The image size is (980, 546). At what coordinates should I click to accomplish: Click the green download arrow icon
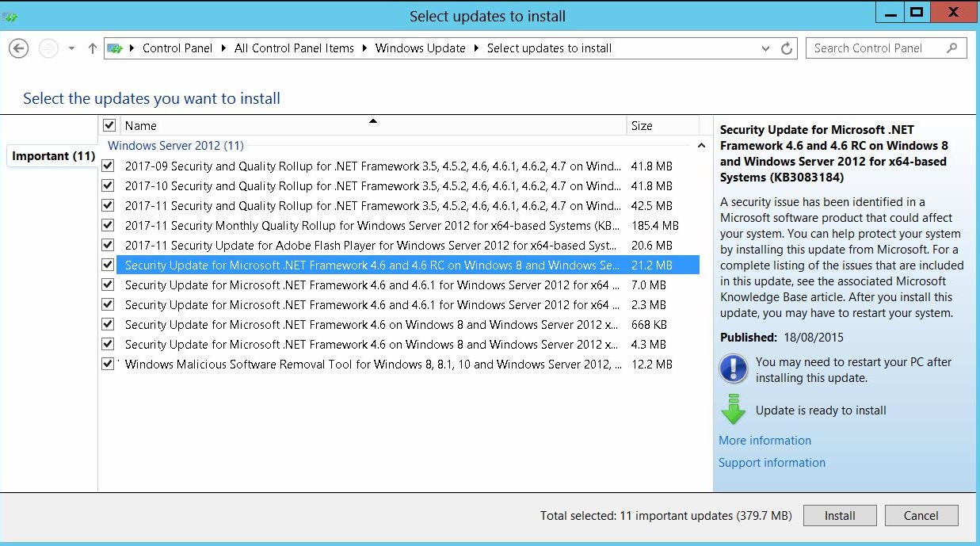[733, 409]
